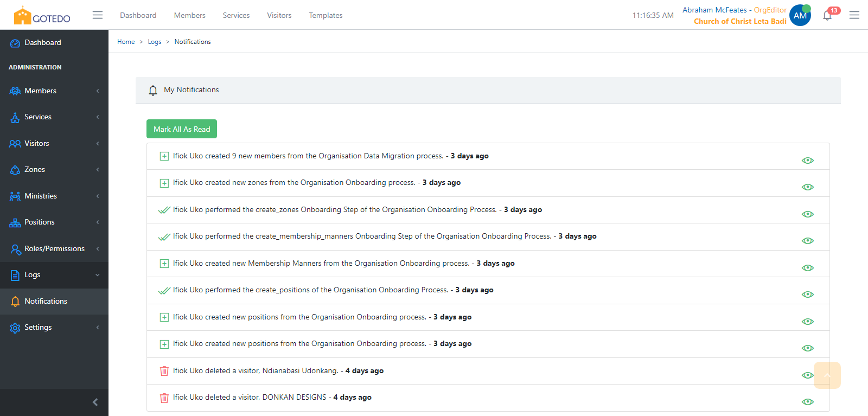Click the GOTEDO logo icon
Image resolution: width=868 pixels, height=416 pixels.
pyautogui.click(x=23, y=16)
